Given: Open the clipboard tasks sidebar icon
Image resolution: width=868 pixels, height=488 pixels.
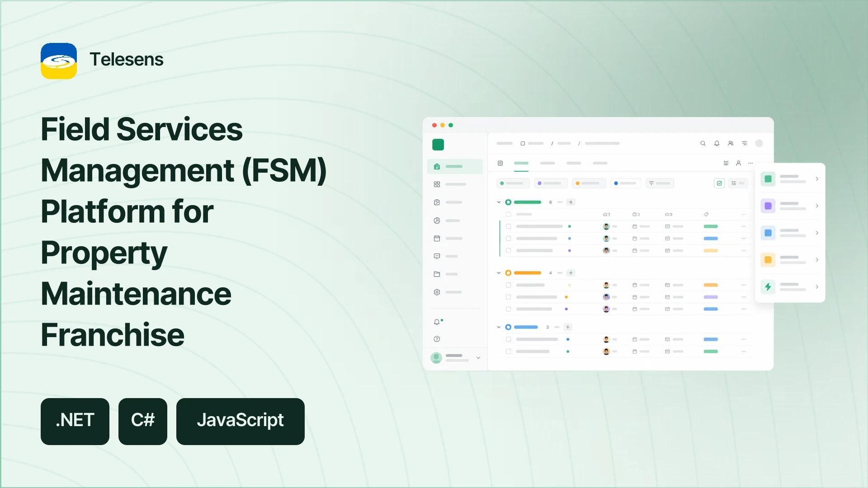Looking at the screenshot, I should [x=437, y=202].
